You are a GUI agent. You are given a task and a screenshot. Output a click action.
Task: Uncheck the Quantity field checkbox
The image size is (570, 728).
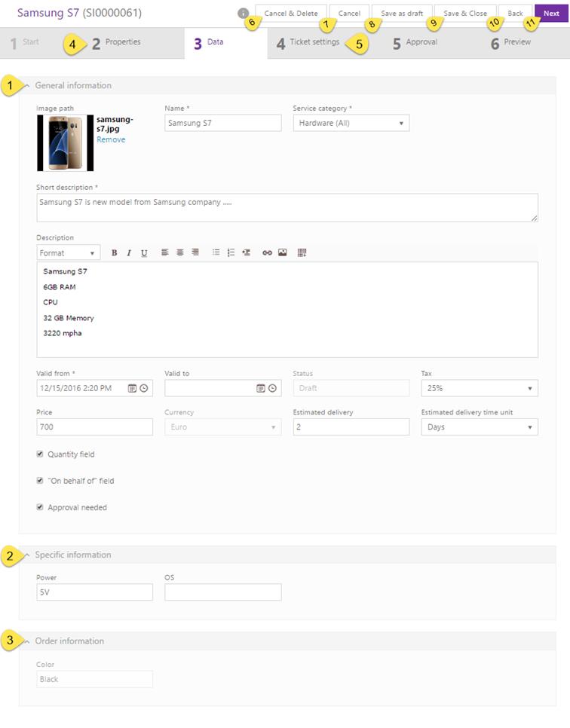tap(40, 454)
